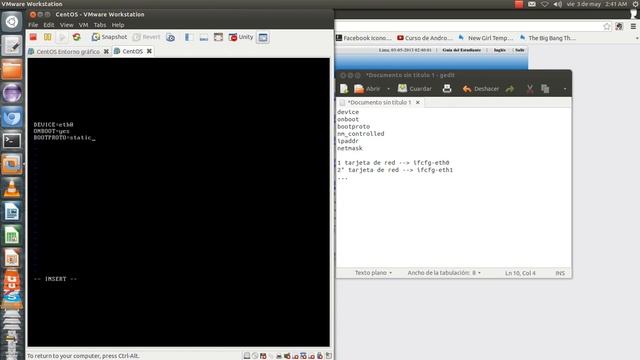Click Abrir in gedit toolbar
This screenshot has width=640, height=360.
tap(367, 89)
